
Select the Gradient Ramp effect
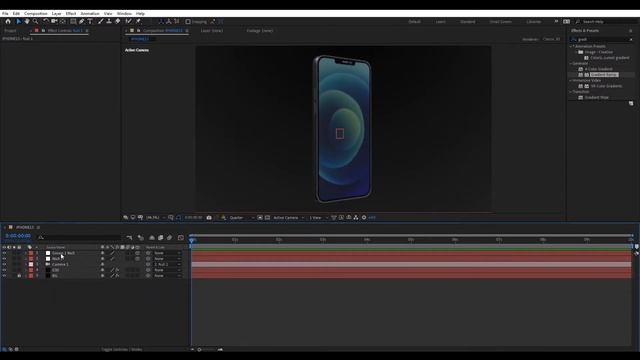coord(604,75)
